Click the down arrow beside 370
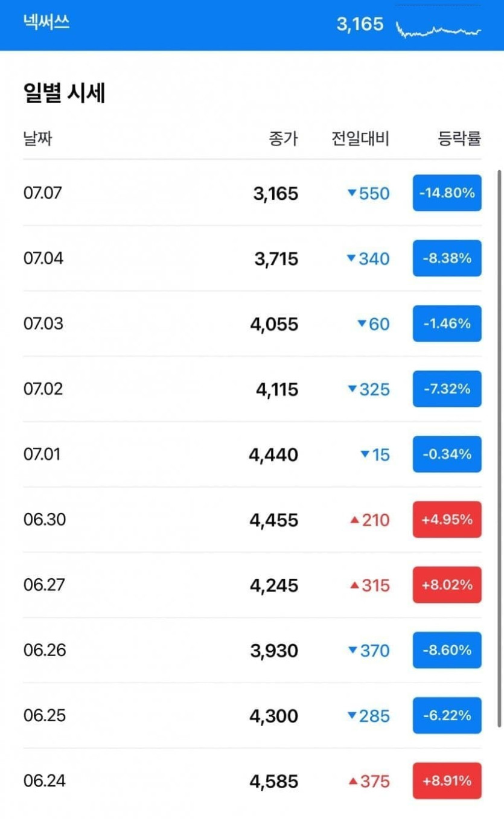Screen dimensions: 504x819 click(x=352, y=651)
